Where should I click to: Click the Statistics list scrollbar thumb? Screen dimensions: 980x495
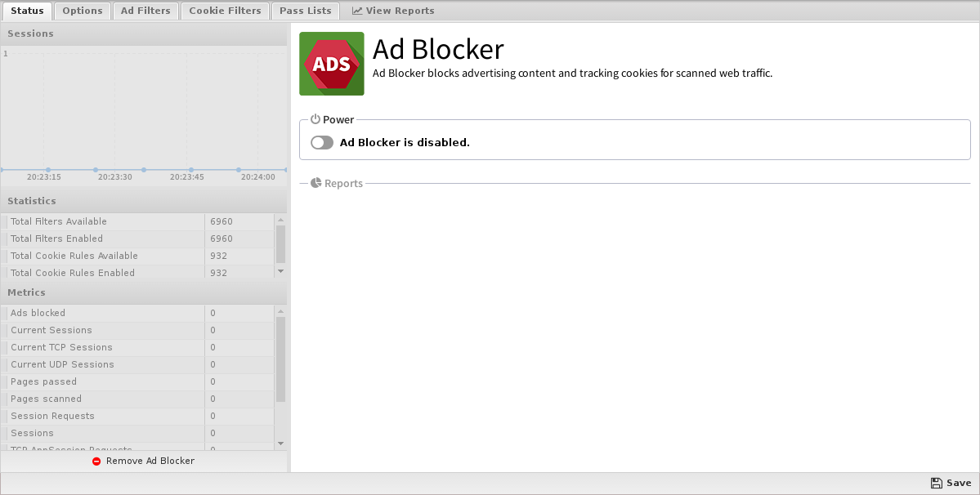[280, 244]
